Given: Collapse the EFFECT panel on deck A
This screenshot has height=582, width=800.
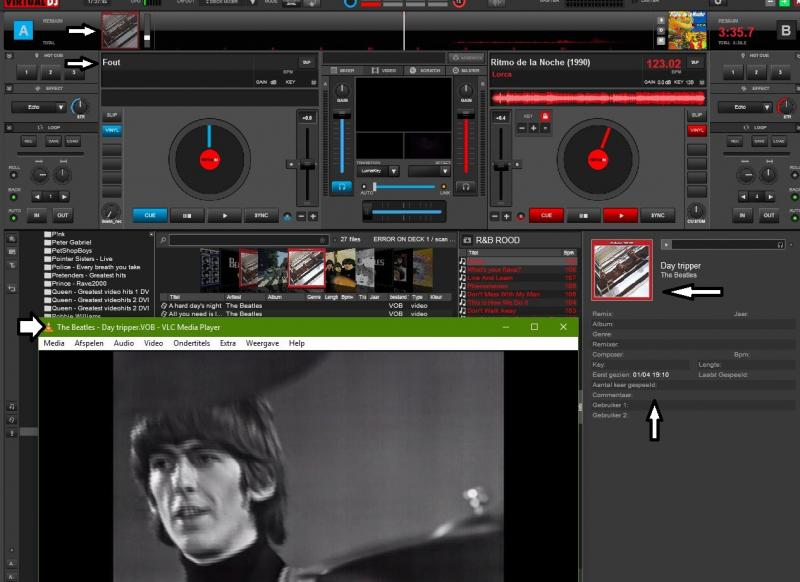Looking at the screenshot, I should pos(9,88).
